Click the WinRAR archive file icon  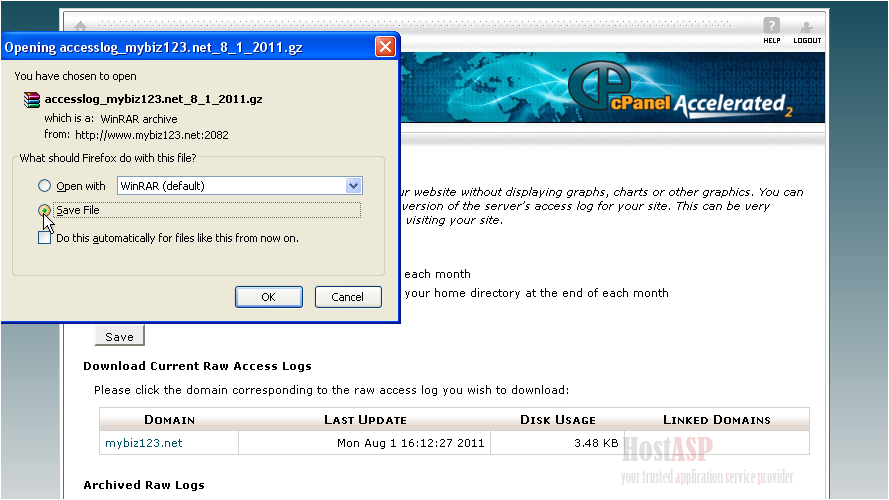[32, 100]
